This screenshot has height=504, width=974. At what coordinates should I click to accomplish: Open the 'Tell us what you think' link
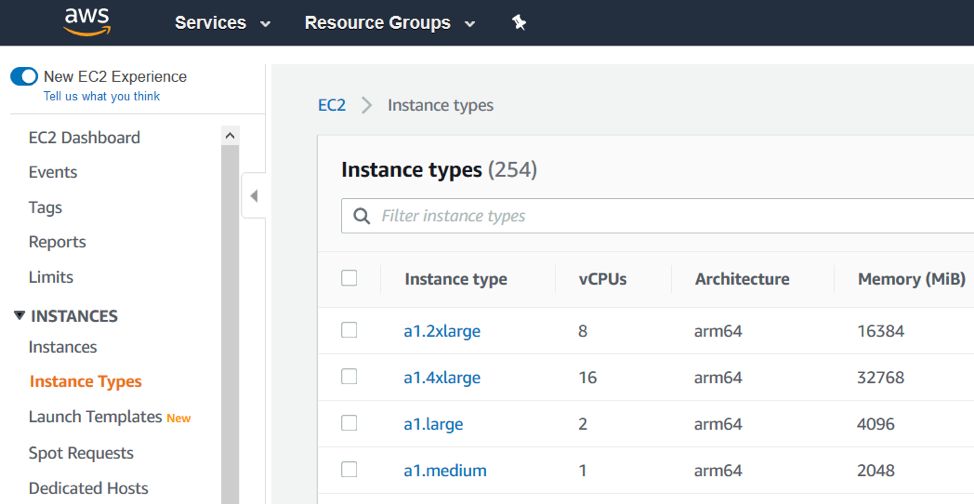pyautogui.click(x=101, y=96)
